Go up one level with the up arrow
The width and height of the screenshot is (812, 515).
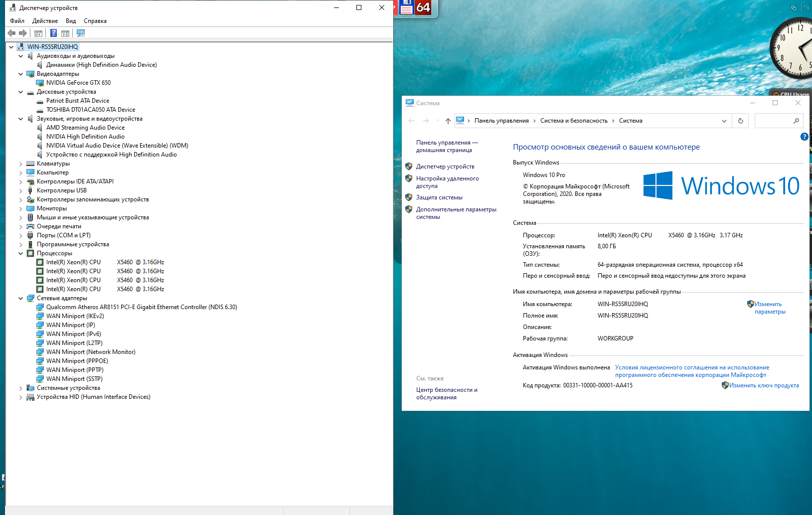click(448, 121)
